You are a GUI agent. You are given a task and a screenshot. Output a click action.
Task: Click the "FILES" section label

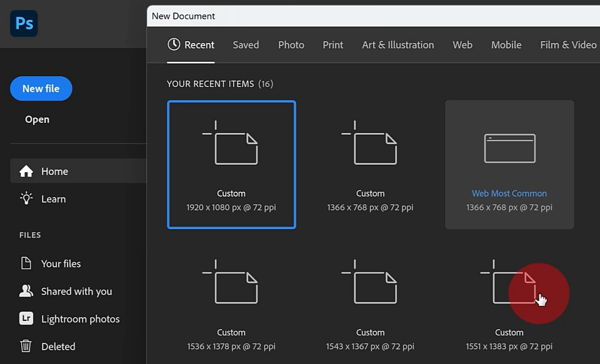30,235
